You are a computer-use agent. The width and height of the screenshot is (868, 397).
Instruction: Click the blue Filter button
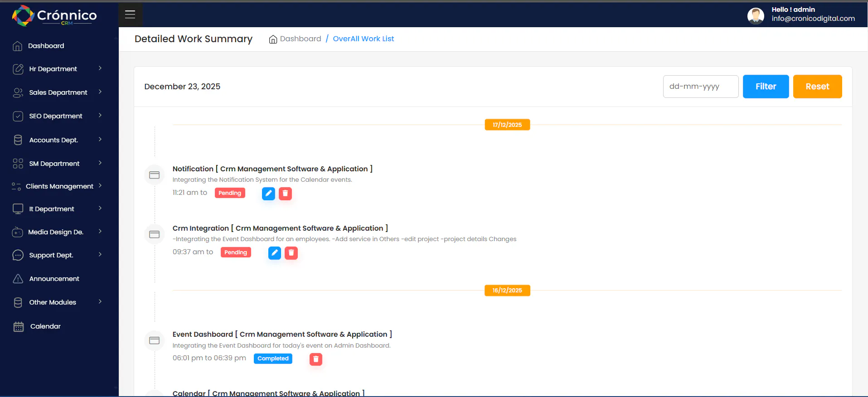point(766,87)
